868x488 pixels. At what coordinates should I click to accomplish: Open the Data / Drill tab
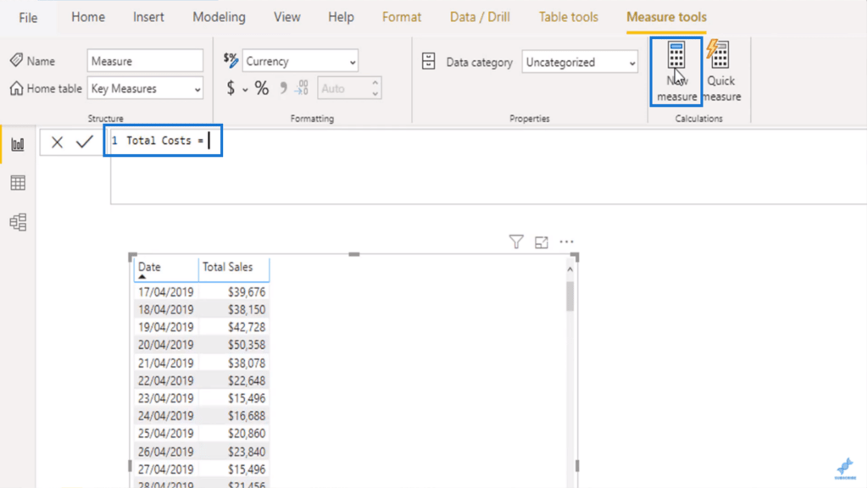(x=480, y=17)
